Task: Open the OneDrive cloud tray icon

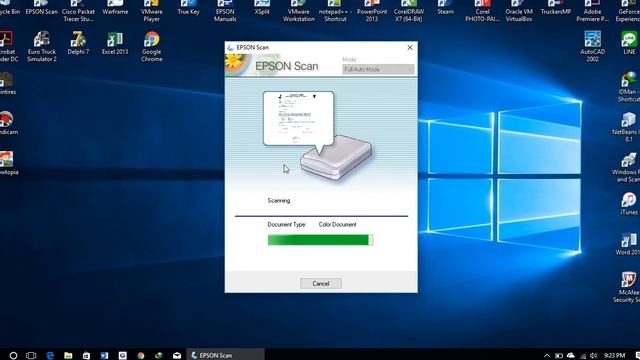Action: [571, 356]
